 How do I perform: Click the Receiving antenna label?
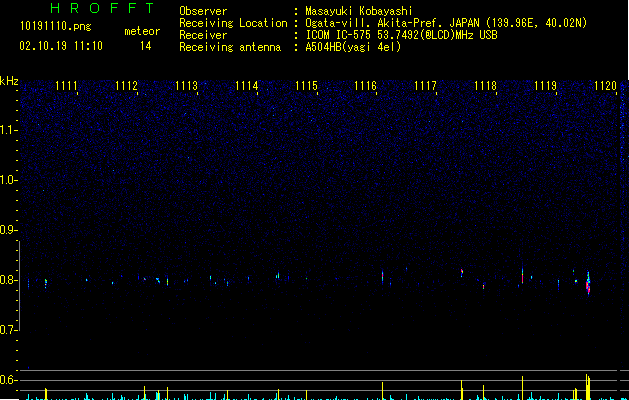point(230,47)
